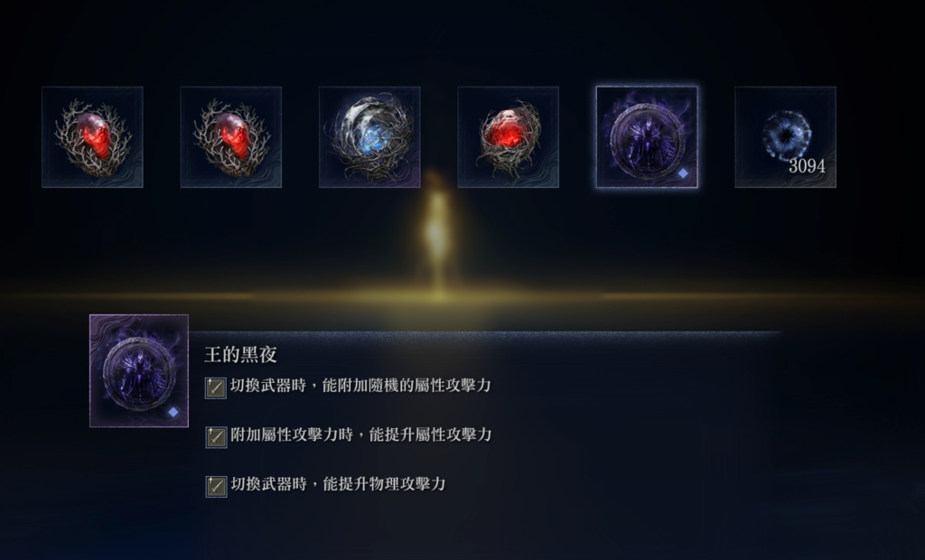Click the blue diamond on the preview image
Screen dimensions: 925x560
click(173, 412)
